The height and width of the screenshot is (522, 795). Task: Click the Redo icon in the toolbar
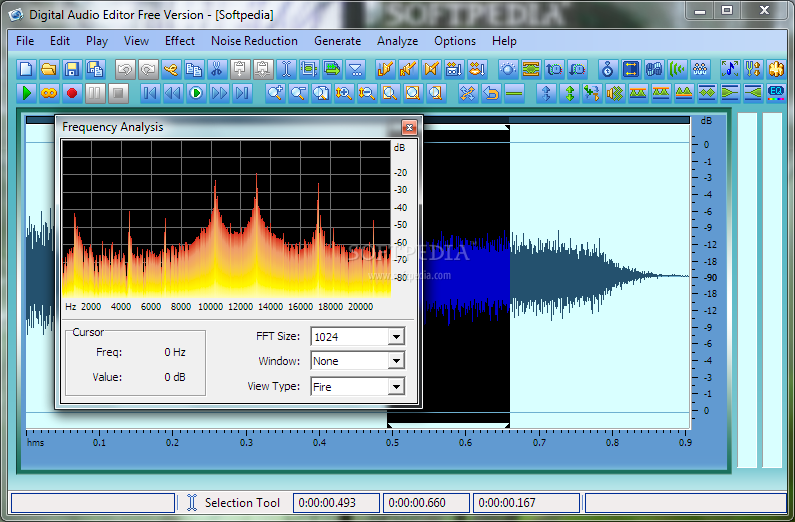(148, 69)
